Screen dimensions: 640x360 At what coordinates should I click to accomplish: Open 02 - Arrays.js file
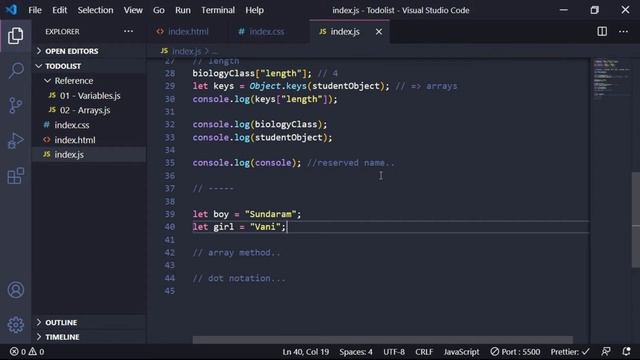[x=89, y=110]
